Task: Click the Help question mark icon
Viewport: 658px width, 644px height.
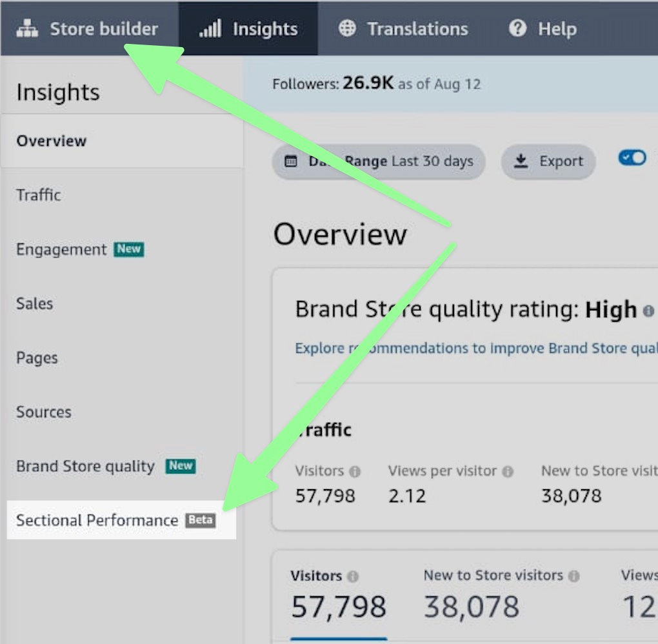Action: coord(517,28)
